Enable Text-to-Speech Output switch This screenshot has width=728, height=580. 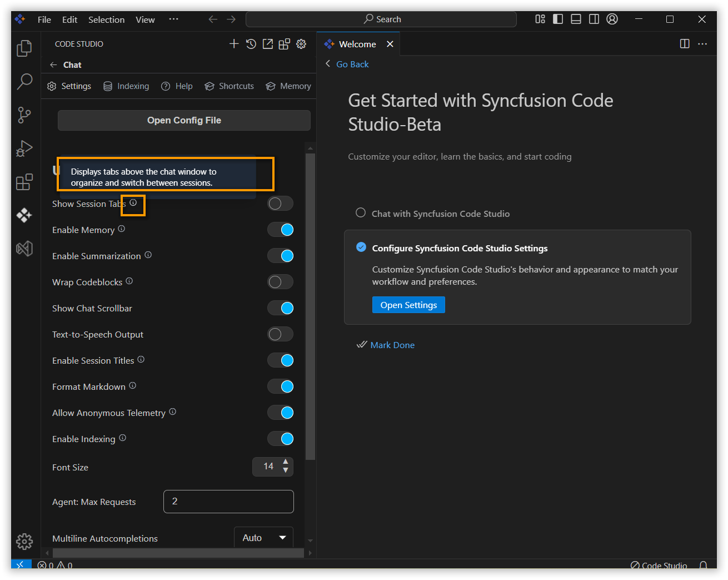(x=280, y=334)
